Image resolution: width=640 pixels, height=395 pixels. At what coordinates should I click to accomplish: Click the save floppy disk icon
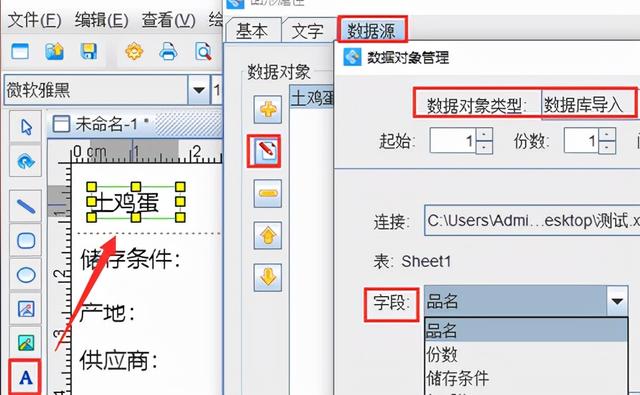tap(89, 52)
